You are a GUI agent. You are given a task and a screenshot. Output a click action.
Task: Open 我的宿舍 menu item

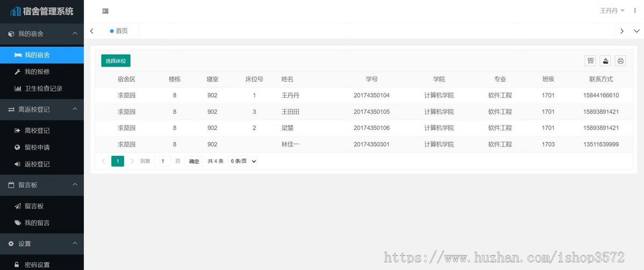pos(42,55)
